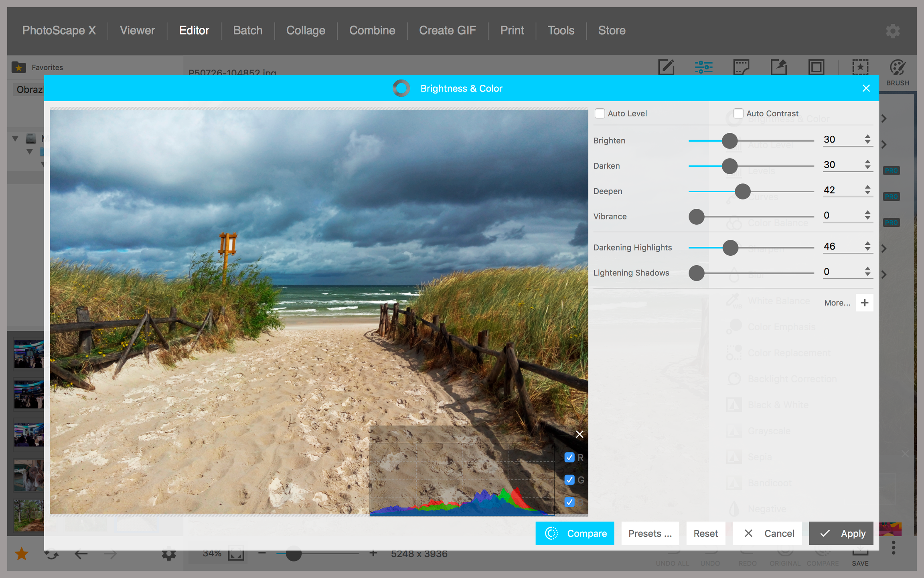924x578 pixels.
Task: Click the Reset button
Action: (706, 533)
